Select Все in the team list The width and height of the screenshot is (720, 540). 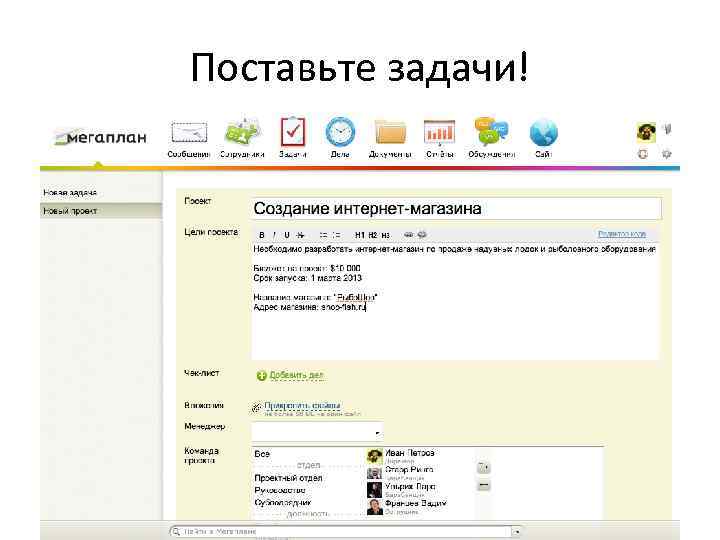(262, 454)
